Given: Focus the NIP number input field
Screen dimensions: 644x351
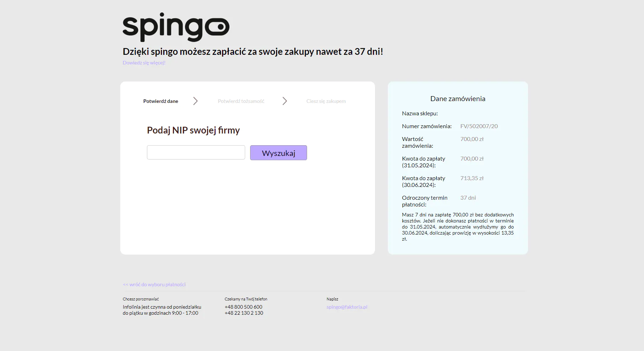Looking at the screenshot, I should click(196, 152).
